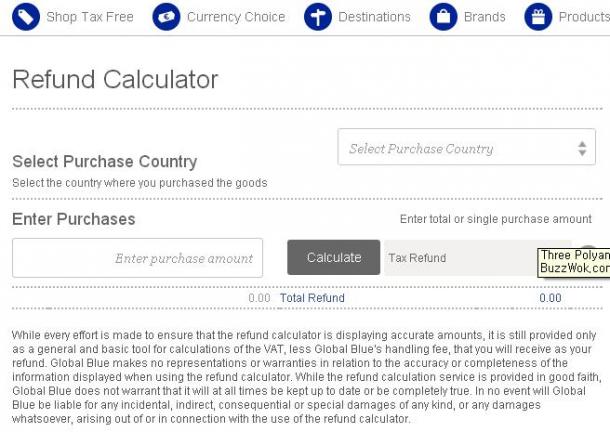Click the Shop Tax Free tag icon
Image resolution: width=610 pixels, height=432 pixels.
[26, 17]
